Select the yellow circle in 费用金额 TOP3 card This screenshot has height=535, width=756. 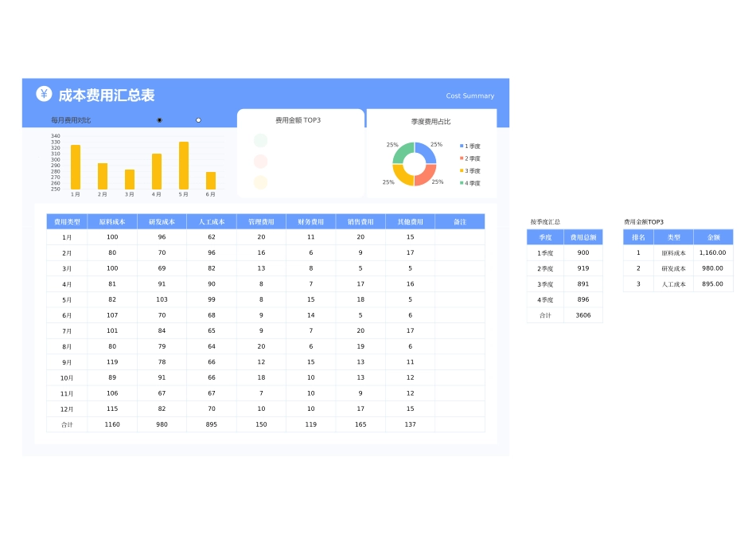260,182
